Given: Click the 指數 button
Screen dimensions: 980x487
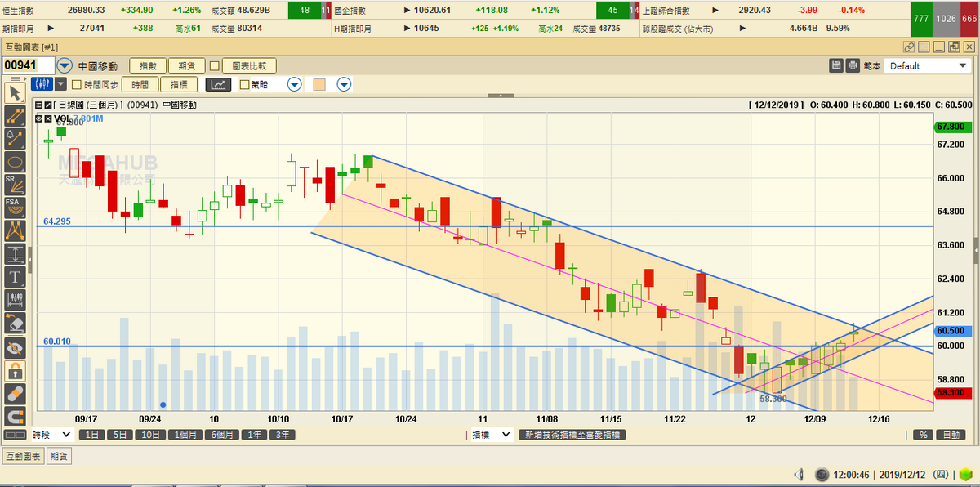Looking at the screenshot, I should click(148, 65).
